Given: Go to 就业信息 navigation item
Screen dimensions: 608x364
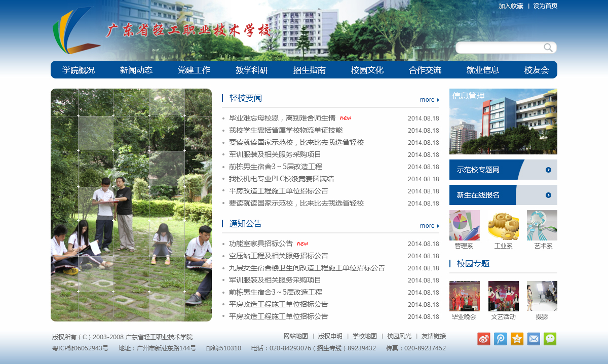Looking at the screenshot, I should (483, 70).
